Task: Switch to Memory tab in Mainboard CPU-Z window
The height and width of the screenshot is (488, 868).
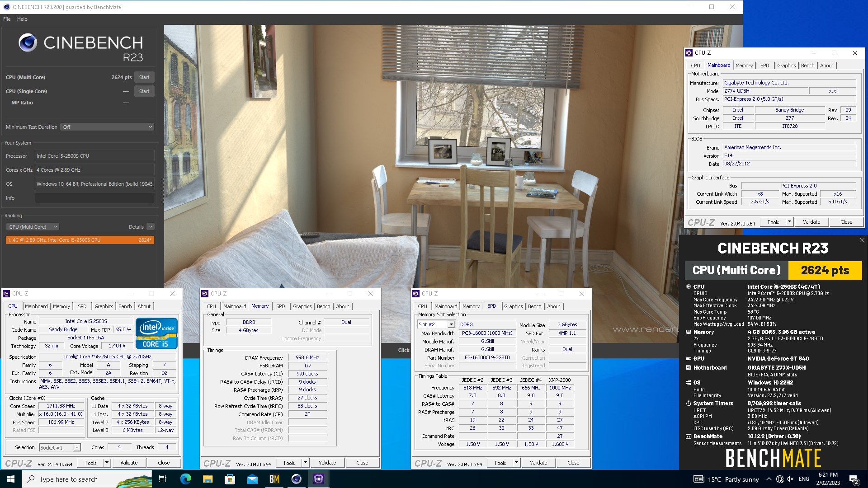Action: [x=744, y=66]
